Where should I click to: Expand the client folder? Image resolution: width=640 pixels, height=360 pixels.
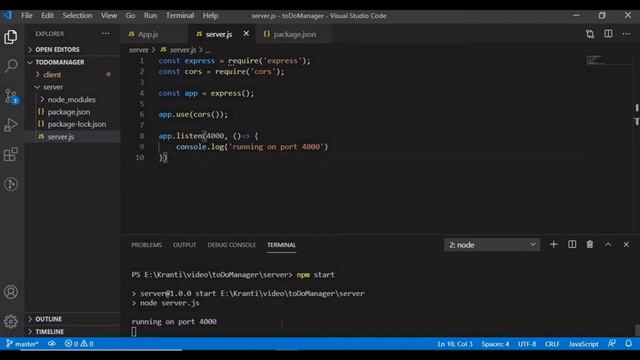click(73, 75)
